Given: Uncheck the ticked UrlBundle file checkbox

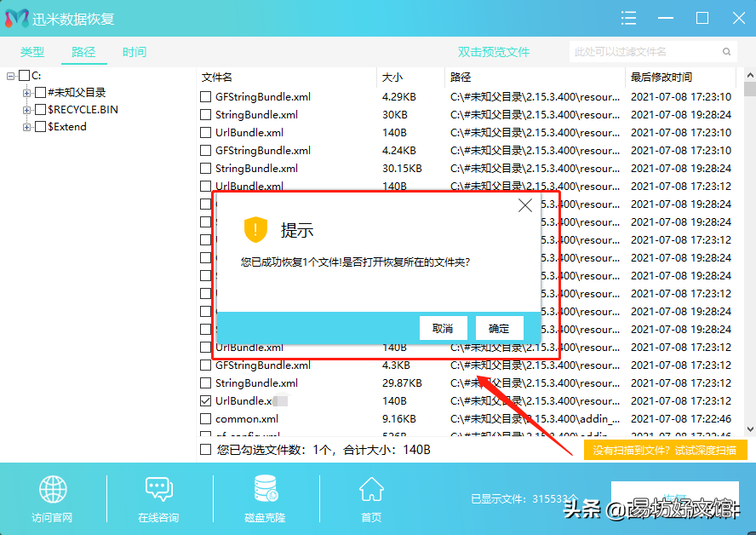Looking at the screenshot, I should click(x=205, y=401).
